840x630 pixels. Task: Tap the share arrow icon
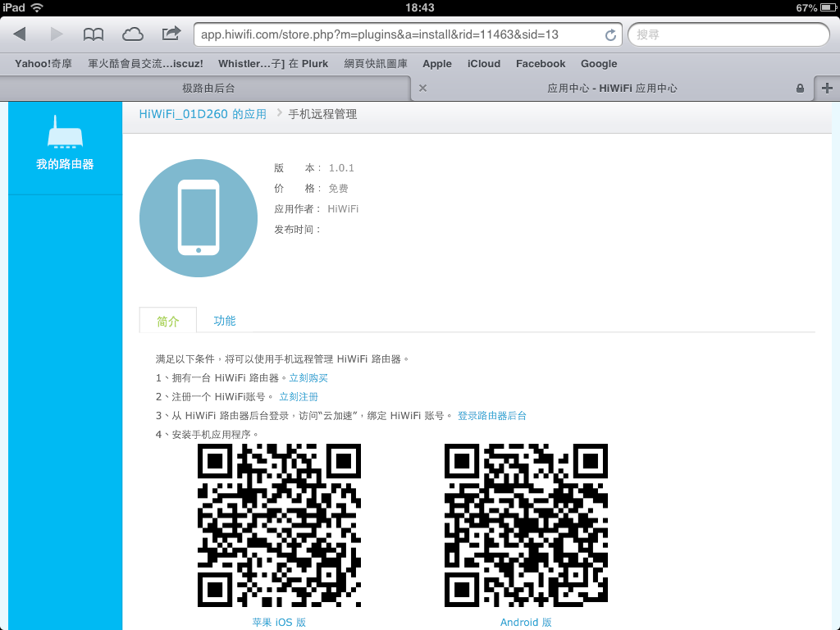171,34
